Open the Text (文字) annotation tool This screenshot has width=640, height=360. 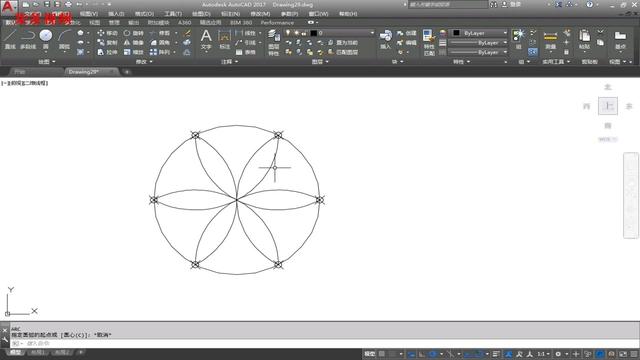206,40
